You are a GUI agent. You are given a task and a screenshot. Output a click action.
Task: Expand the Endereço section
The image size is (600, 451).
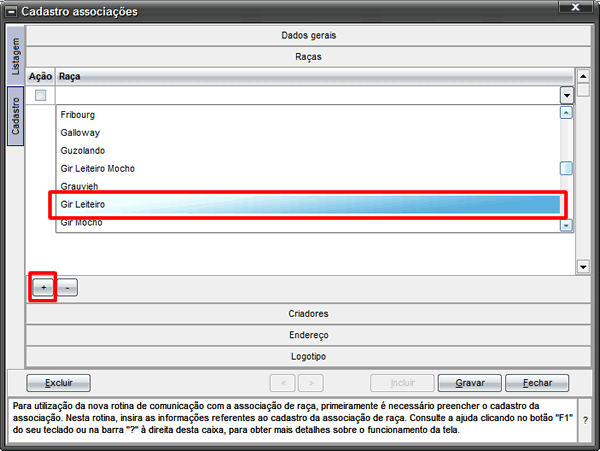click(308, 335)
